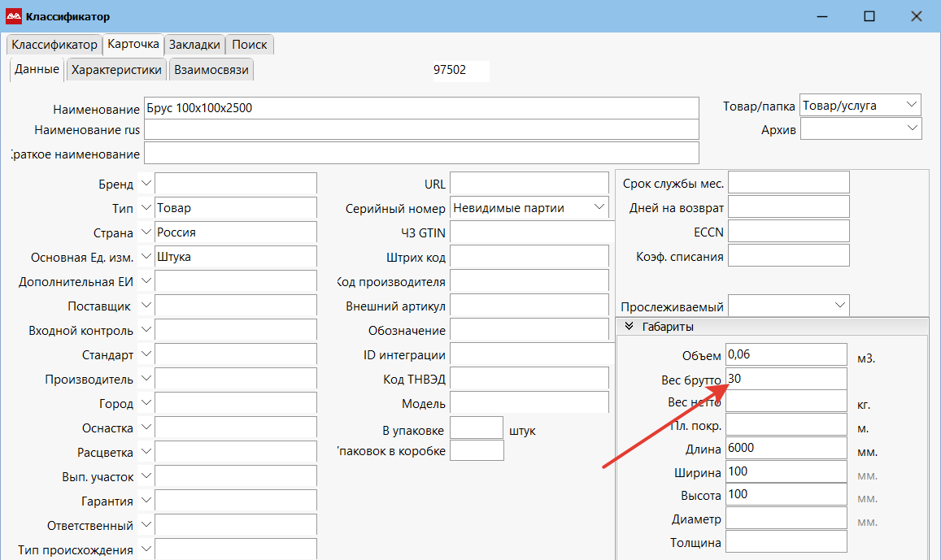Click the В упаковке quantity field

(477, 428)
